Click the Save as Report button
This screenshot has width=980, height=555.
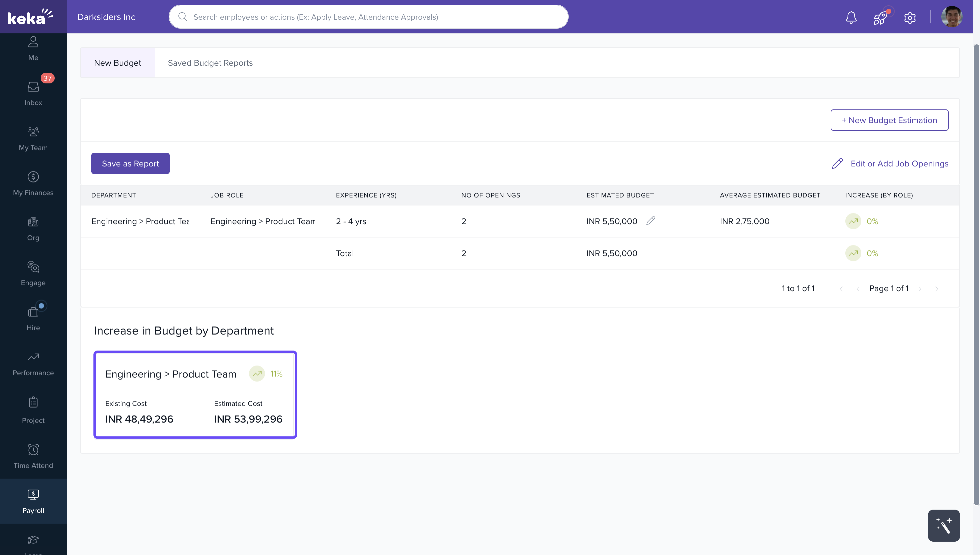tap(130, 163)
